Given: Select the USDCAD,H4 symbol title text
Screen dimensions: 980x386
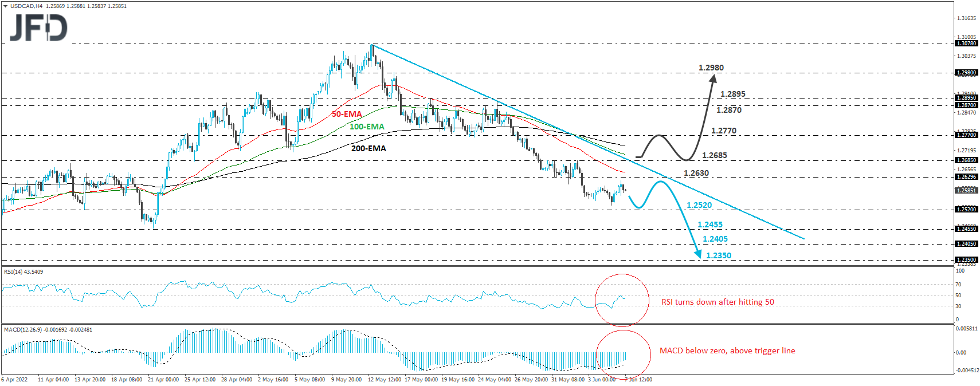Looking at the screenshot, I should pyautogui.click(x=26, y=6).
